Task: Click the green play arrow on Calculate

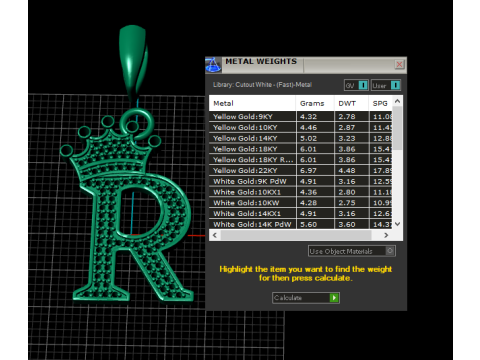Action: point(334,298)
